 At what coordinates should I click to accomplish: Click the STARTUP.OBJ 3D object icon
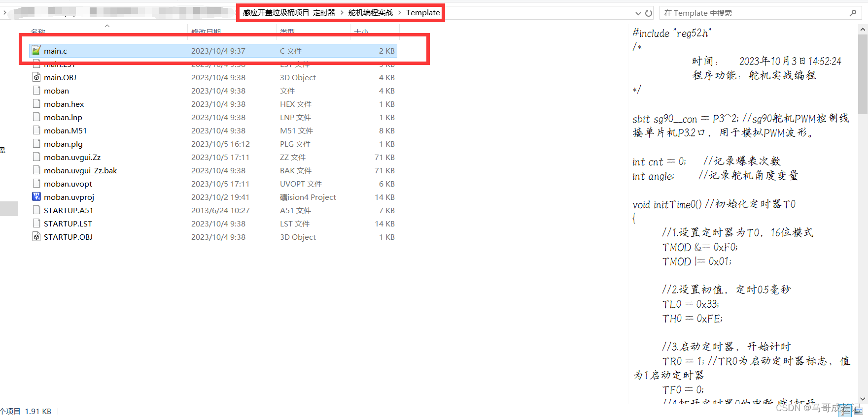point(36,236)
